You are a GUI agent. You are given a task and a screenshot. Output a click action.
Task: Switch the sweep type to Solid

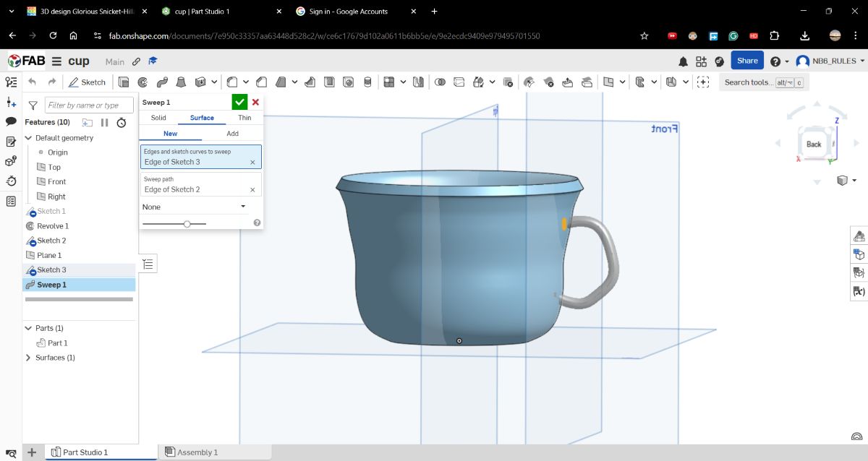coord(158,118)
